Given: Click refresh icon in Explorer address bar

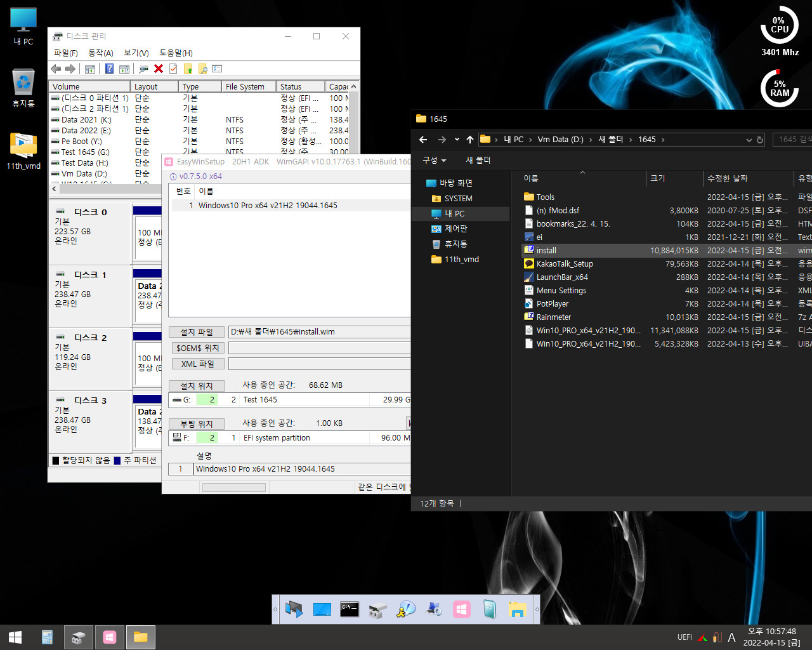Looking at the screenshot, I should [x=759, y=140].
